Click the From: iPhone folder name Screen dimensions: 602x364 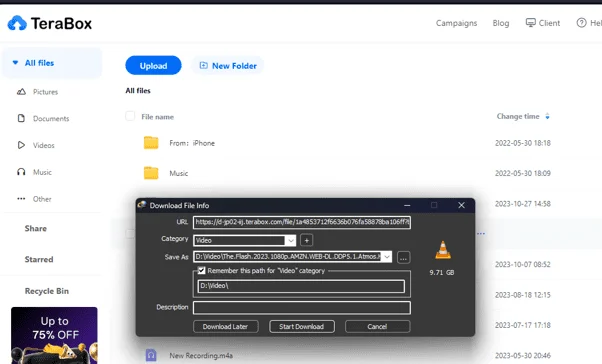point(192,143)
